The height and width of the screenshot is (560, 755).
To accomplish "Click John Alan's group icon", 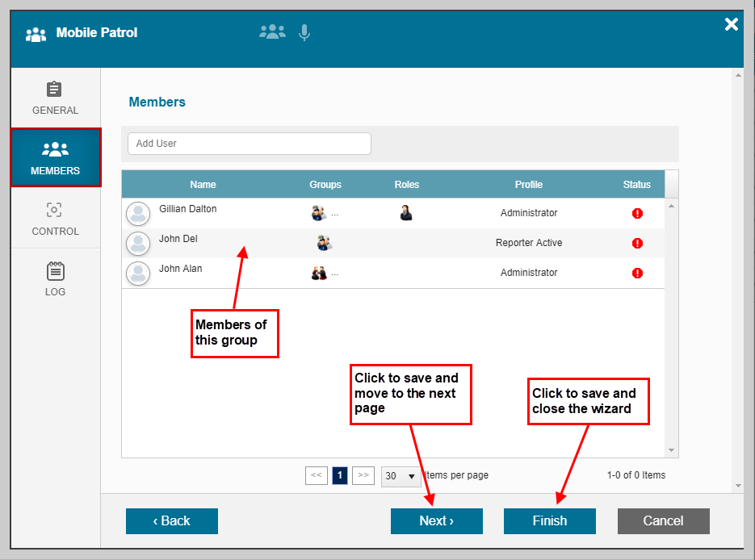I will pyautogui.click(x=319, y=274).
